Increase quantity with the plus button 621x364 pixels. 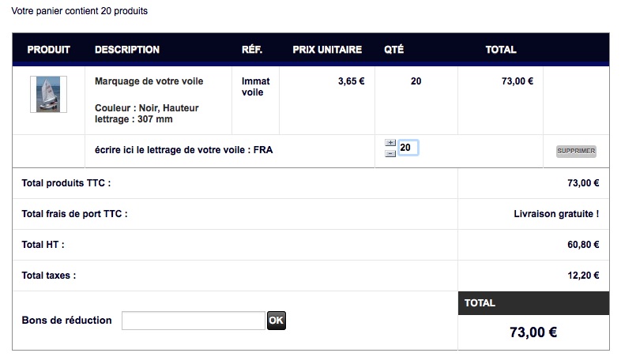click(390, 143)
